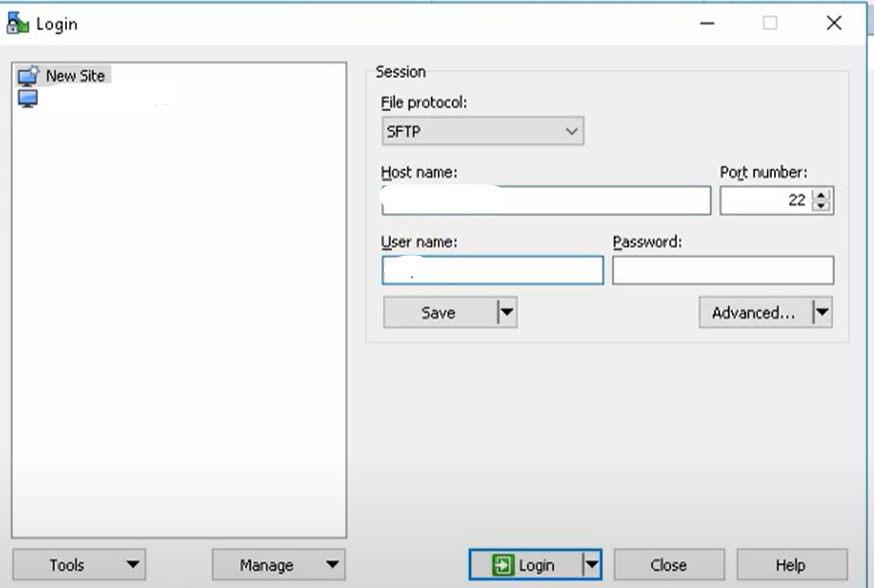This screenshot has height=588, width=874.
Task: Open the Advanced options dropdown arrow
Action: pos(822,312)
